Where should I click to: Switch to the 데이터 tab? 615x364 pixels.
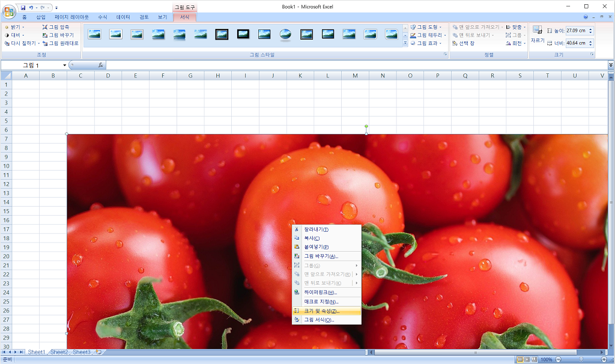pos(123,17)
